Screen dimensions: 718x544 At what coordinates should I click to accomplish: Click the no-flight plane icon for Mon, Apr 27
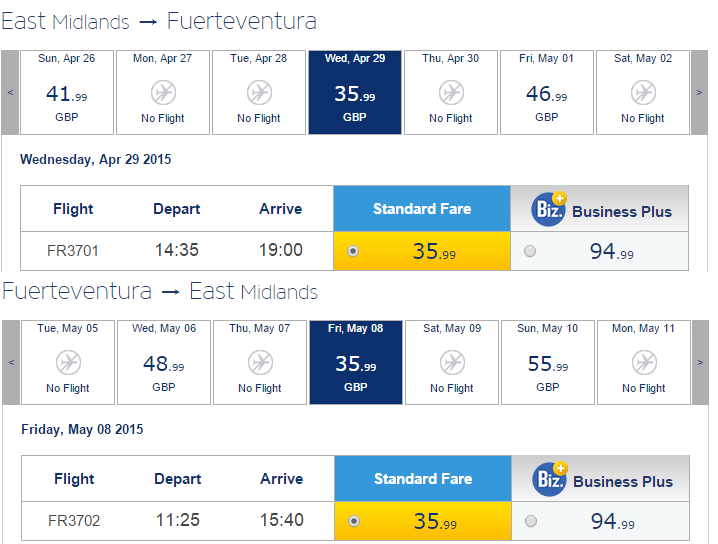tap(163, 93)
